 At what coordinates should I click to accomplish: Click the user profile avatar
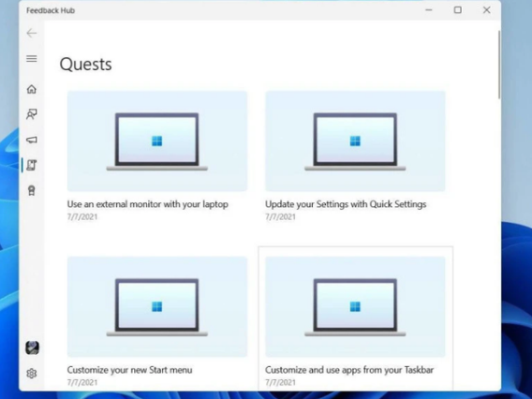pyautogui.click(x=32, y=347)
